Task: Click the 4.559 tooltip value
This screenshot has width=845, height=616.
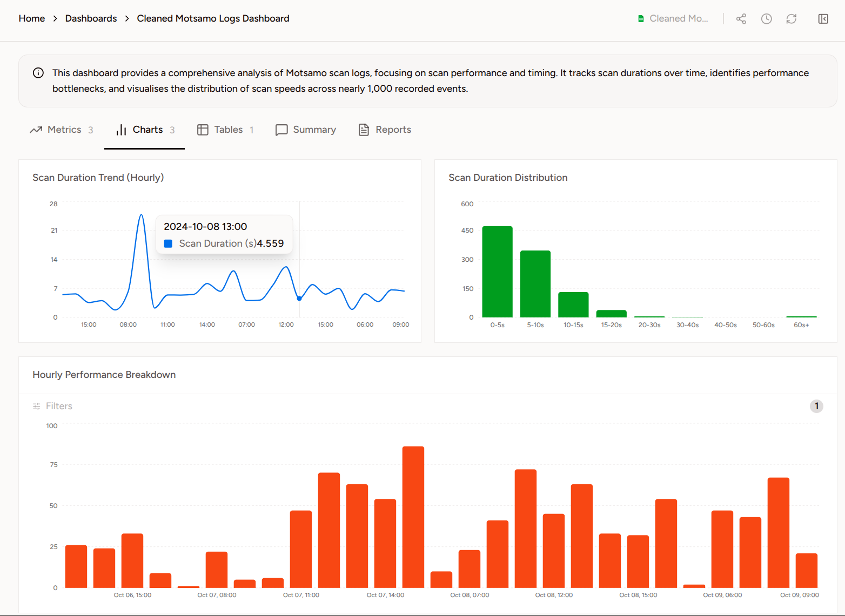Action: pos(270,243)
